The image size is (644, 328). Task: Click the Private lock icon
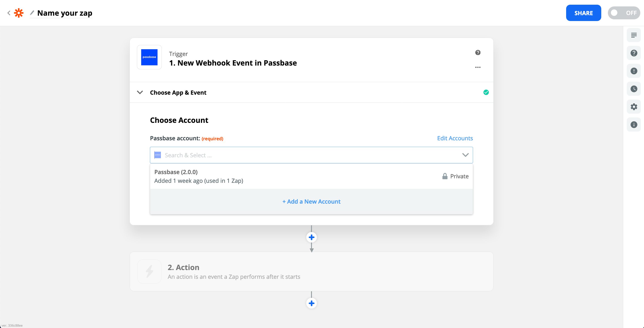pyautogui.click(x=445, y=176)
